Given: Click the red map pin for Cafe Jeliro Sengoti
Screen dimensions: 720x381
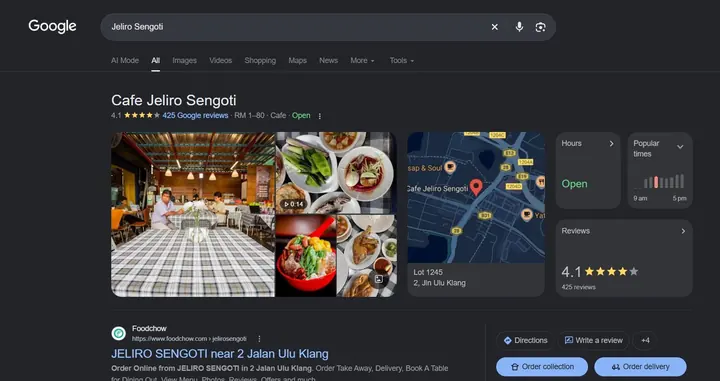Looking at the screenshot, I should (x=476, y=187).
